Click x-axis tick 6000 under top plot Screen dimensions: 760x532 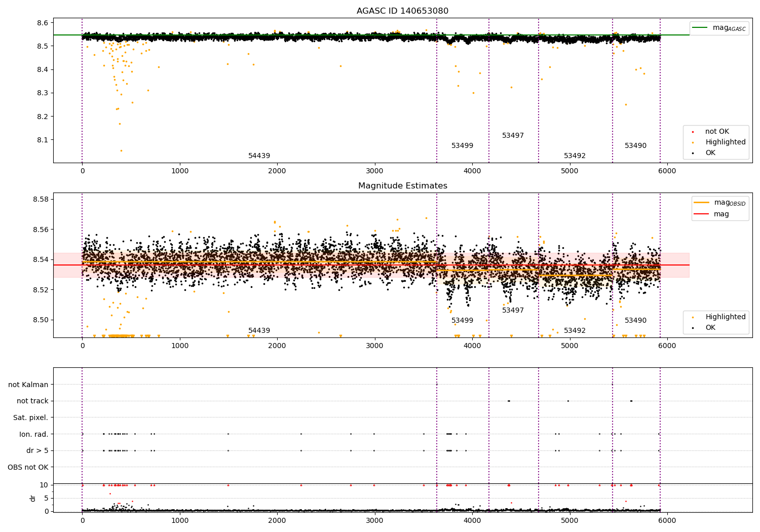pos(667,171)
